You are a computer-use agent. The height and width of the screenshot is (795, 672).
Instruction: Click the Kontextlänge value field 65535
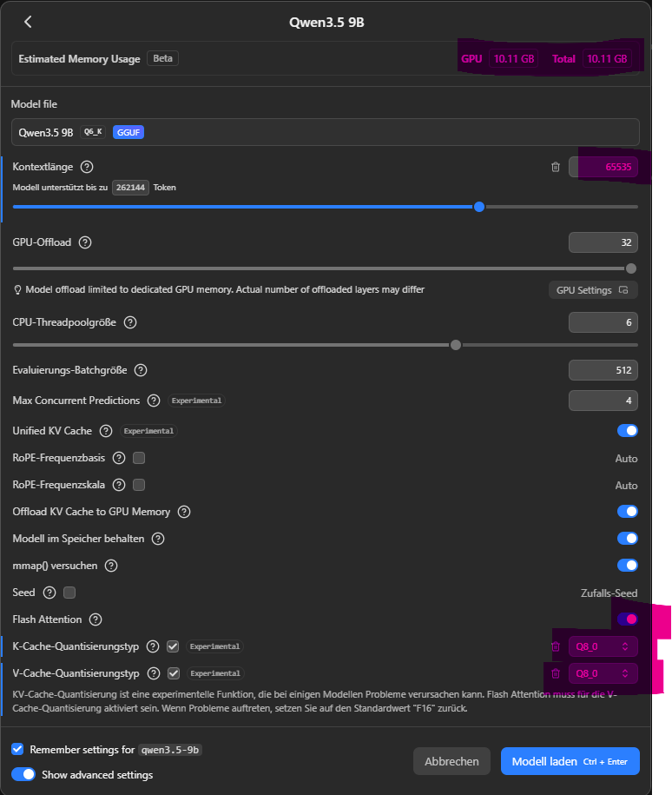[x=603, y=167]
